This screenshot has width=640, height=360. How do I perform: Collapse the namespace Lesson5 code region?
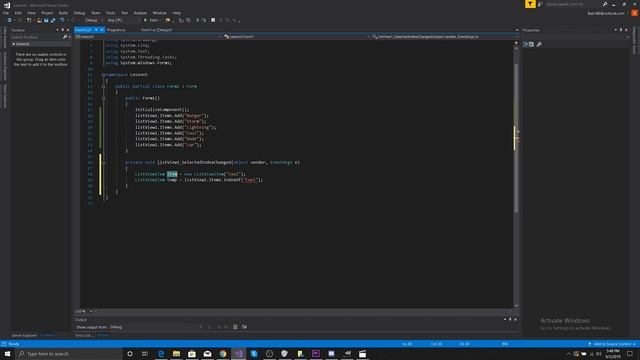click(x=103, y=75)
